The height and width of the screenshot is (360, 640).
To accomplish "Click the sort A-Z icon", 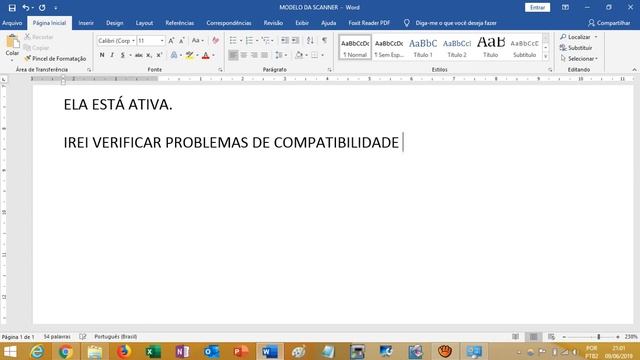I will (310, 40).
